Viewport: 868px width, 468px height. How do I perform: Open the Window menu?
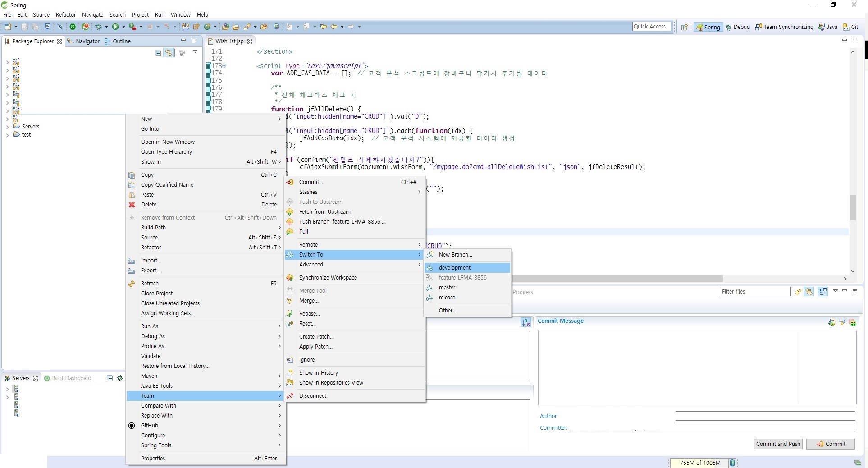(x=181, y=14)
